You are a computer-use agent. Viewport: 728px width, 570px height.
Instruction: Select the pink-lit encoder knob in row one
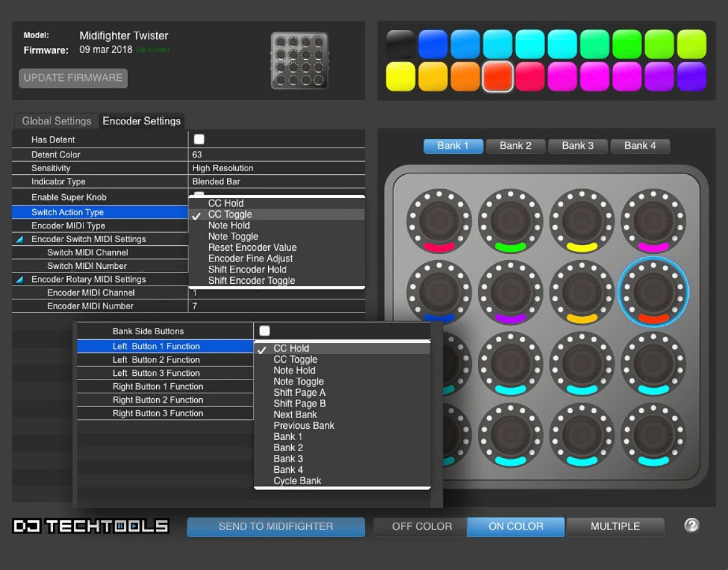439,221
